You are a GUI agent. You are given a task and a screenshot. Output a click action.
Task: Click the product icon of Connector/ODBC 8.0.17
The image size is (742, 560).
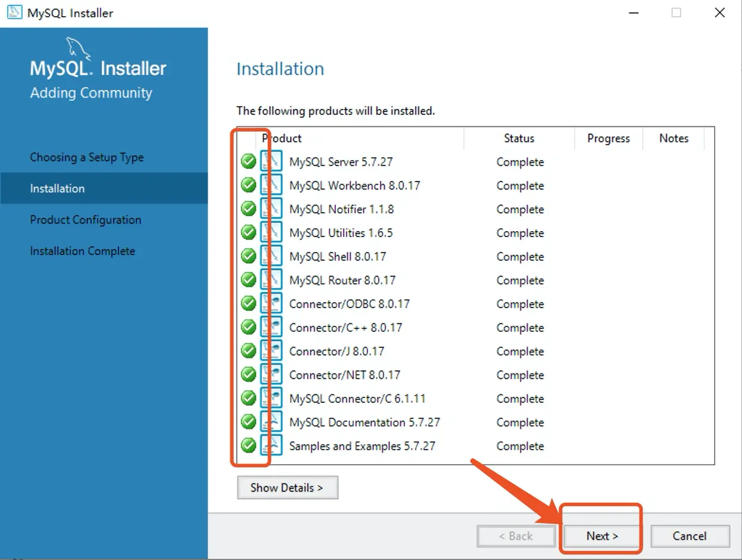click(272, 304)
